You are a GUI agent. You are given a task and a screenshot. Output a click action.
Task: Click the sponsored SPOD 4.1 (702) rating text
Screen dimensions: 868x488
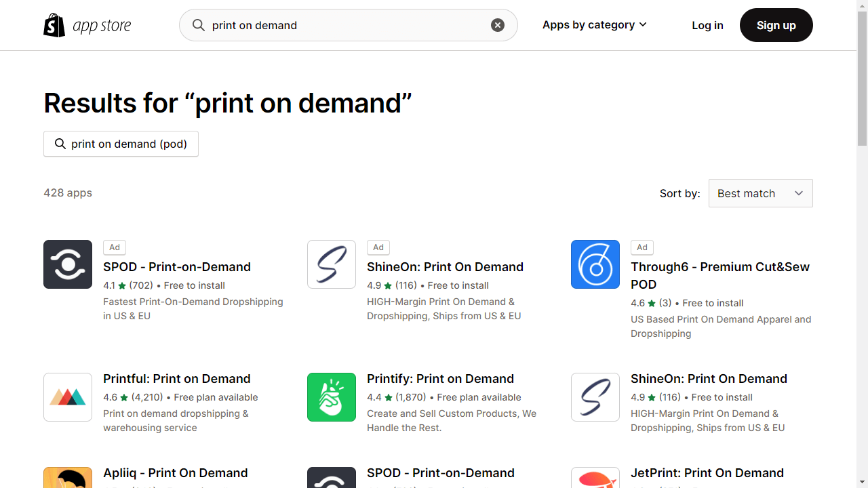[128, 285]
